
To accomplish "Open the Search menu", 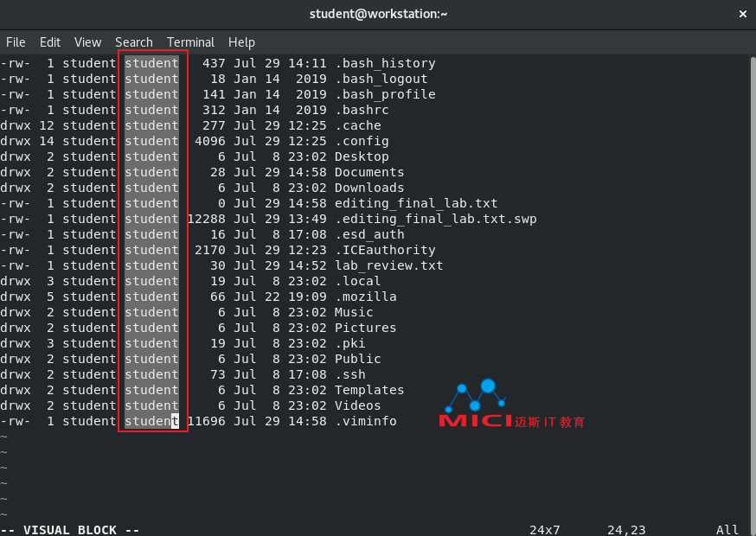I will click(x=133, y=41).
